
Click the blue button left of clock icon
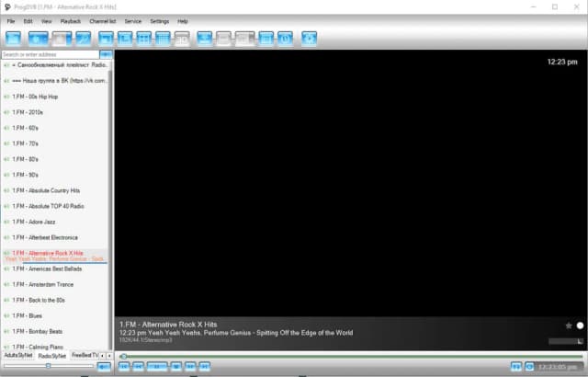516,367
